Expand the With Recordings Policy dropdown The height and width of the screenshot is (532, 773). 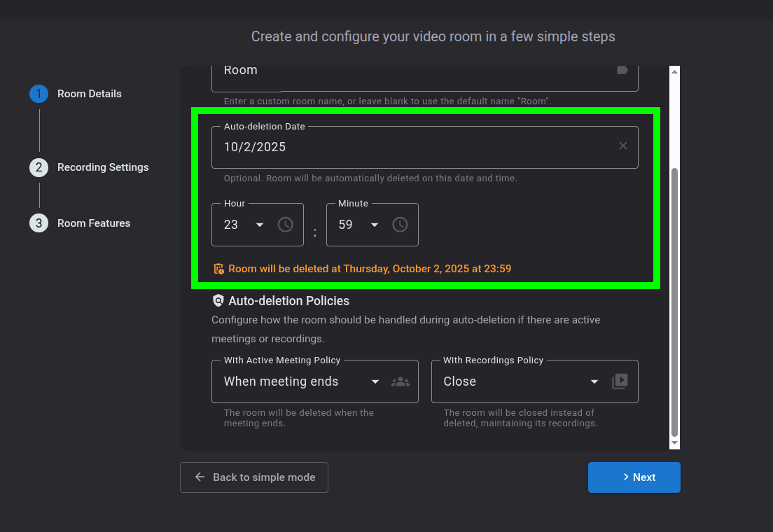point(522,381)
